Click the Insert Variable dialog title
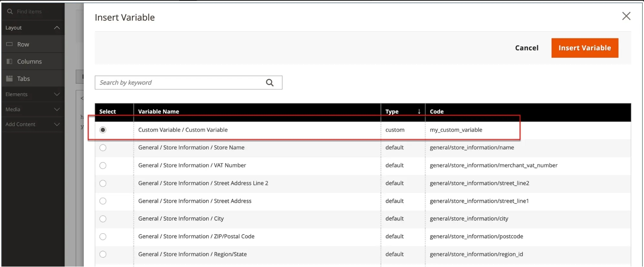Viewport: 644px width, 267px height. point(125,18)
